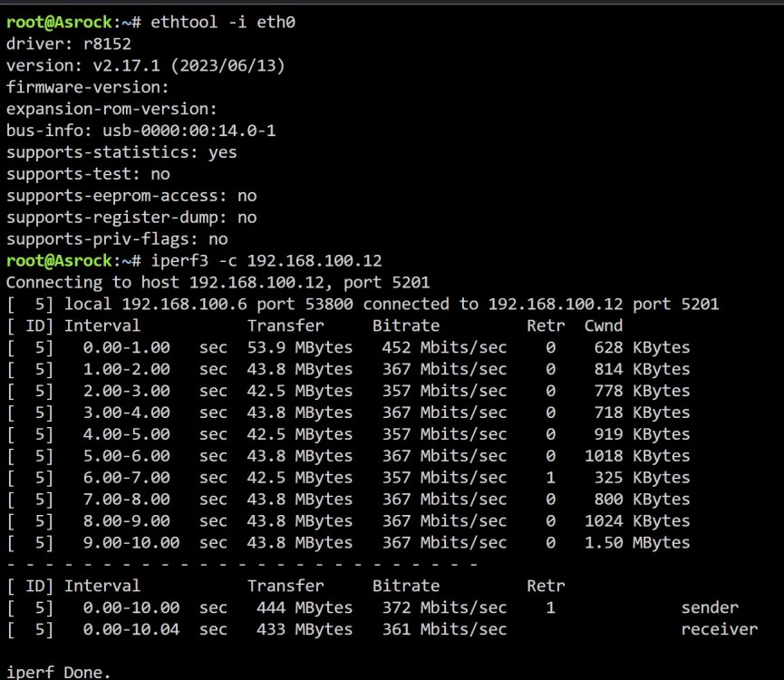The image size is (784, 680).
Task: Click the 'ethtool -i eth0' command text
Action: point(222,23)
